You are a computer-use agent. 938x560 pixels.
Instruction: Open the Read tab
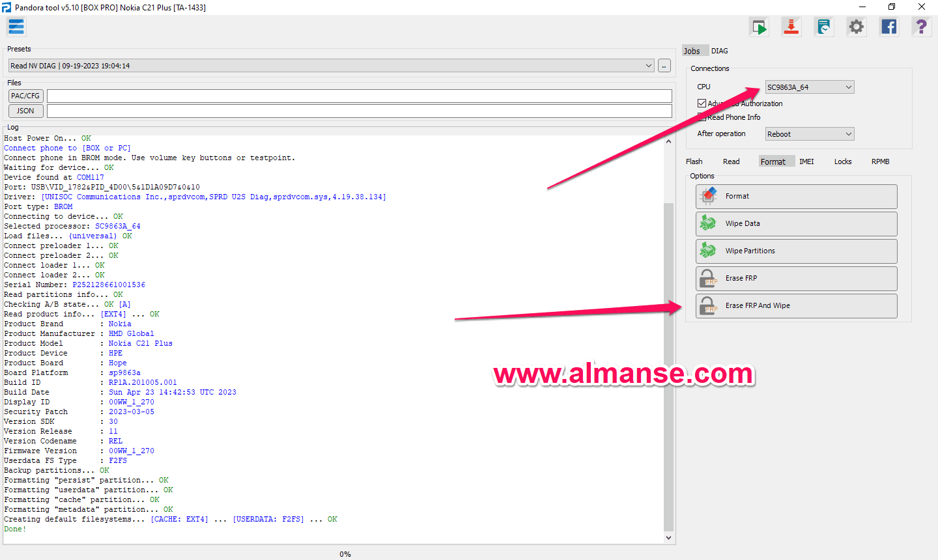pyautogui.click(x=732, y=161)
